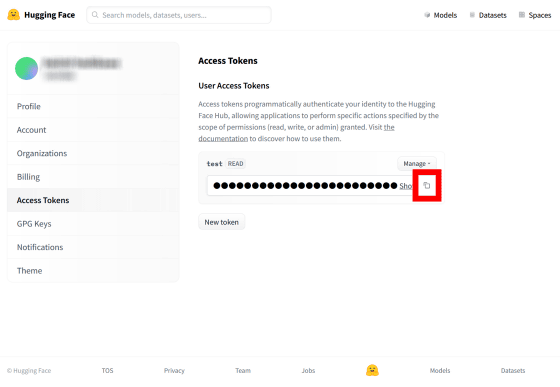Open Team in the footer
The width and height of the screenshot is (560, 387).
(x=243, y=371)
